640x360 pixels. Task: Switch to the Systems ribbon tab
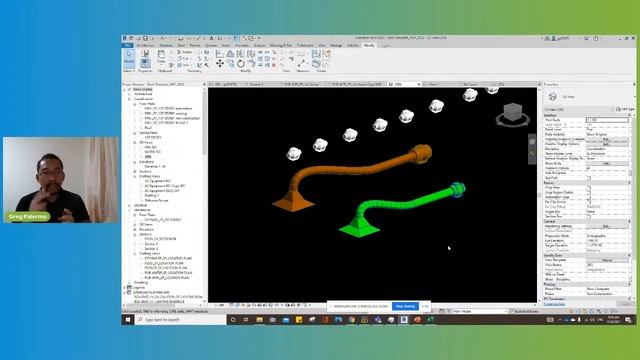(x=211, y=45)
